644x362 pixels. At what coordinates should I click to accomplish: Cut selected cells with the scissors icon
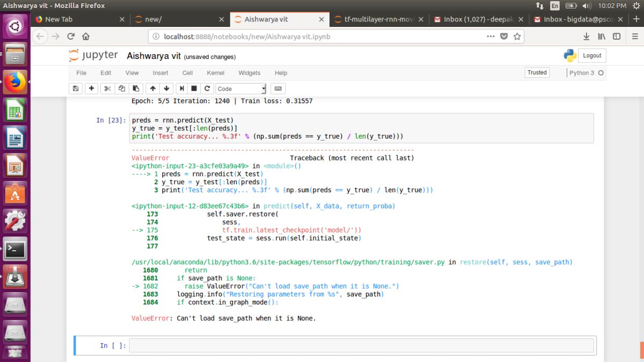click(x=107, y=89)
